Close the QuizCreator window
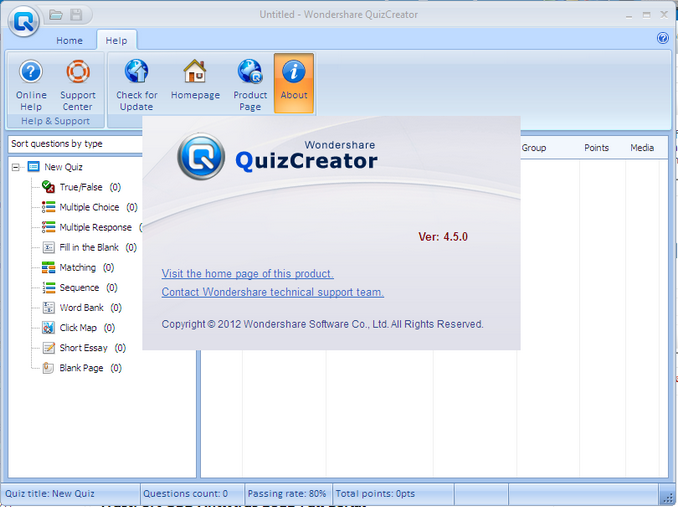The image size is (678, 507). 664,15
